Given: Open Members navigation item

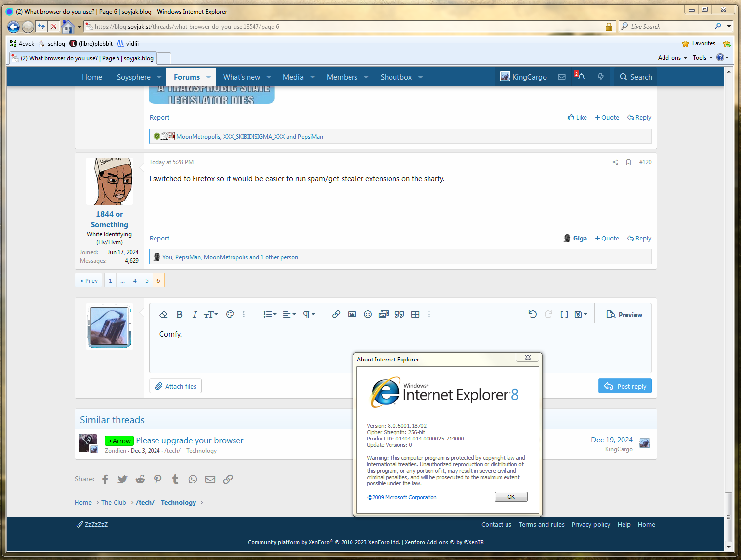Looking at the screenshot, I should (x=342, y=77).
